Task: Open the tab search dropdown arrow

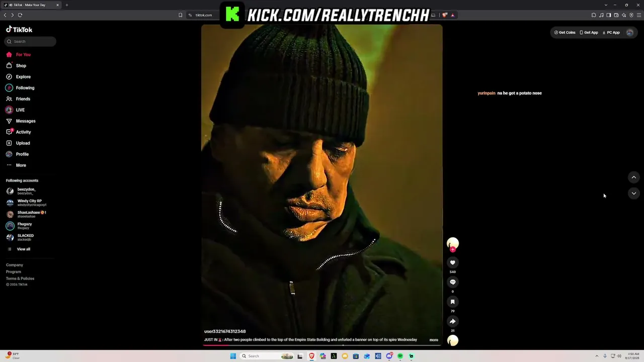Action: click(606, 5)
